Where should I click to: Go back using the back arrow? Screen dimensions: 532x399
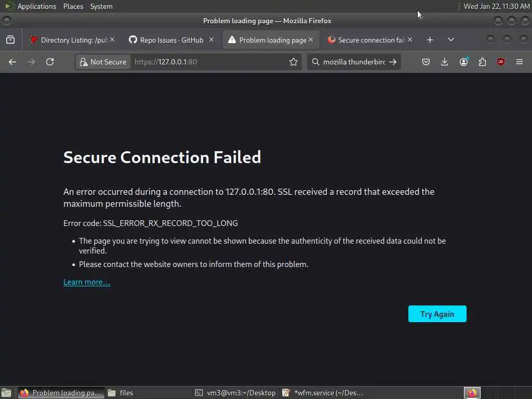[x=12, y=62]
